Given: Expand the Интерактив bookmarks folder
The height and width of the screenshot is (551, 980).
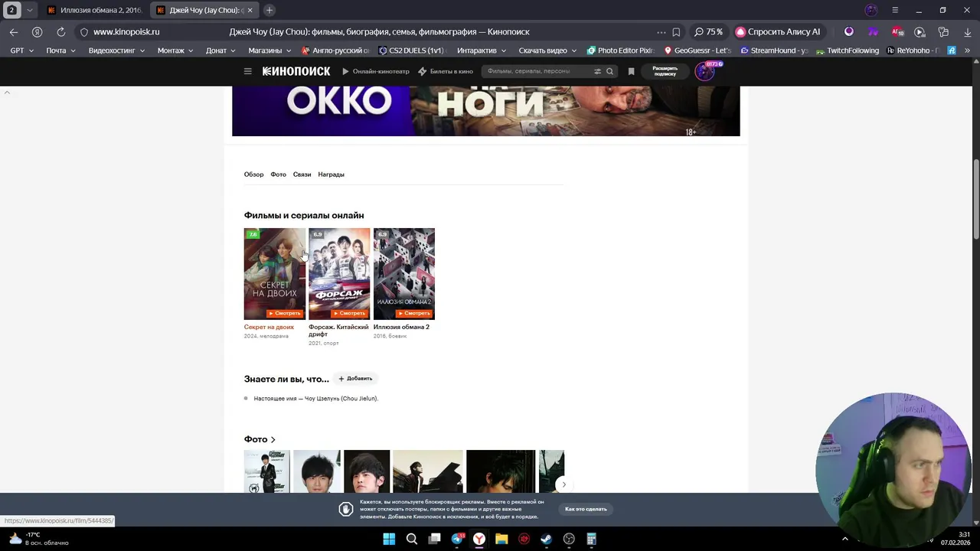Looking at the screenshot, I should click(481, 51).
